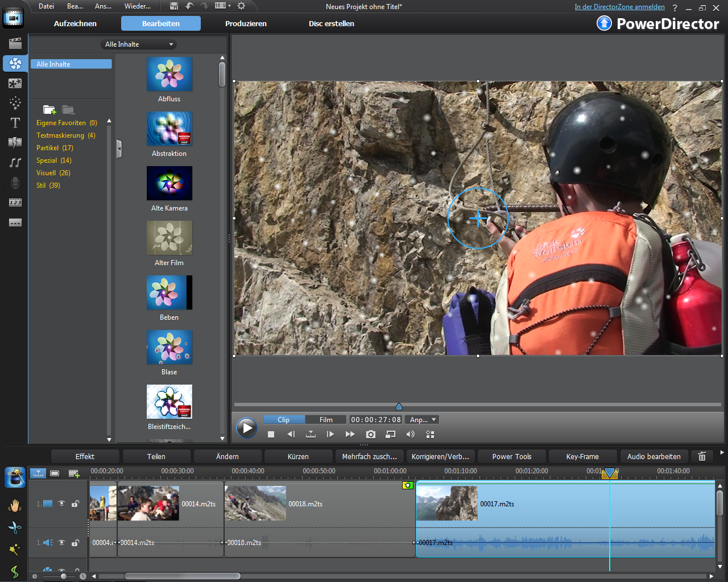
Task: Open the Particle Room icon
Action: (15, 103)
